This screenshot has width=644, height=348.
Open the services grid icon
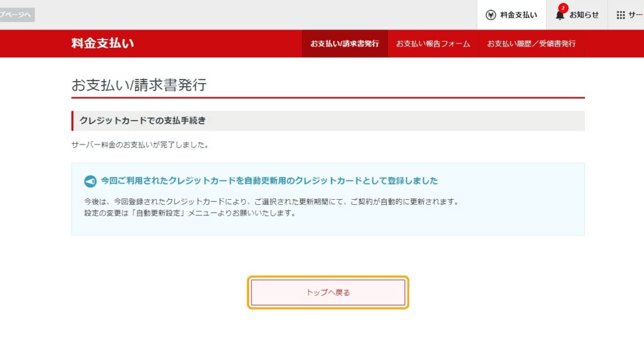621,15
